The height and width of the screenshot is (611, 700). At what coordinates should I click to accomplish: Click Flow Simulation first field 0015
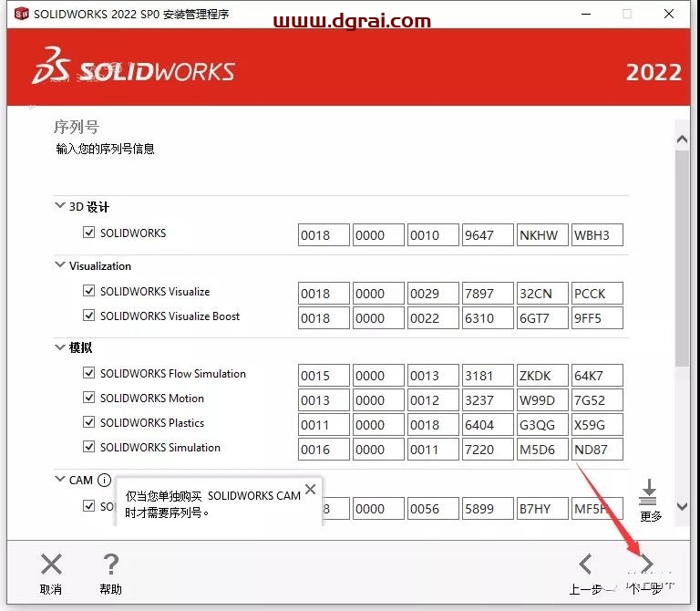tap(324, 376)
